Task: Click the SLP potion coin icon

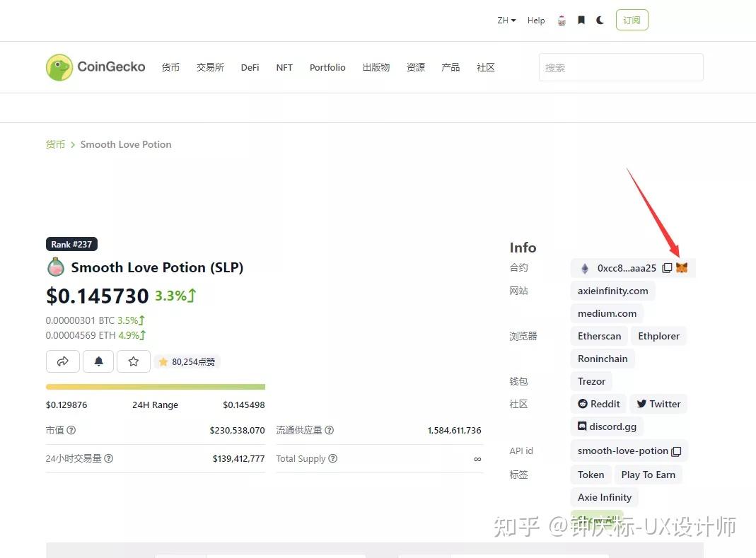Action: pyautogui.click(x=56, y=267)
